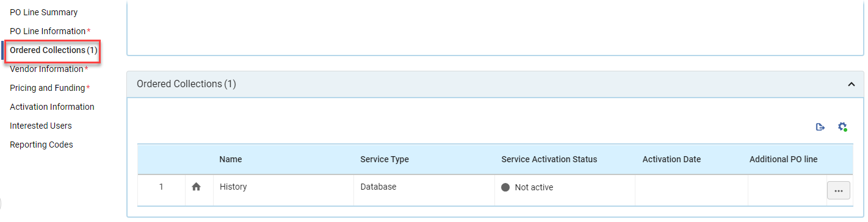The height and width of the screenshot is (222, 868).
Task: Open table column settings gear
Action: [x=842, y=127]
